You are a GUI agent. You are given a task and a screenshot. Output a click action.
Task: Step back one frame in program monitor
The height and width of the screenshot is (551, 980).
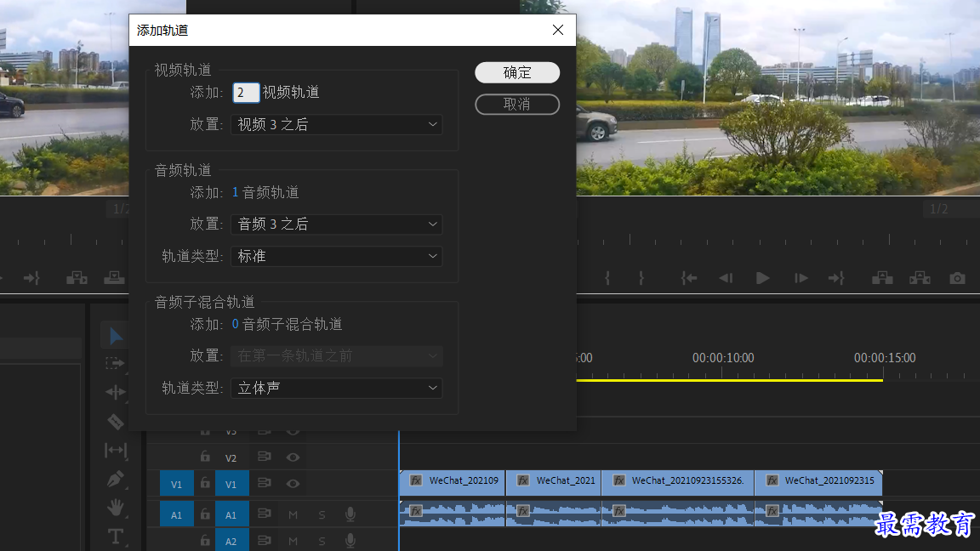[x=726, y=278]
